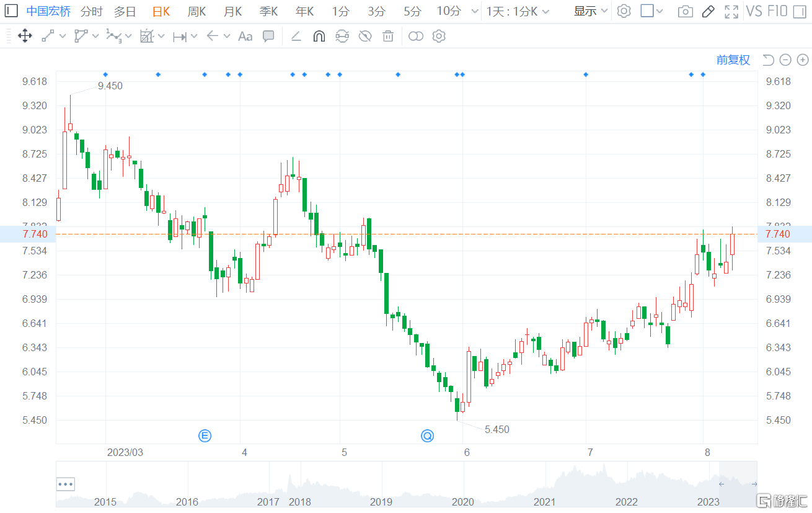
Task: Hide all drawings with eye-slash icon
Action: (x=365, y=36)
